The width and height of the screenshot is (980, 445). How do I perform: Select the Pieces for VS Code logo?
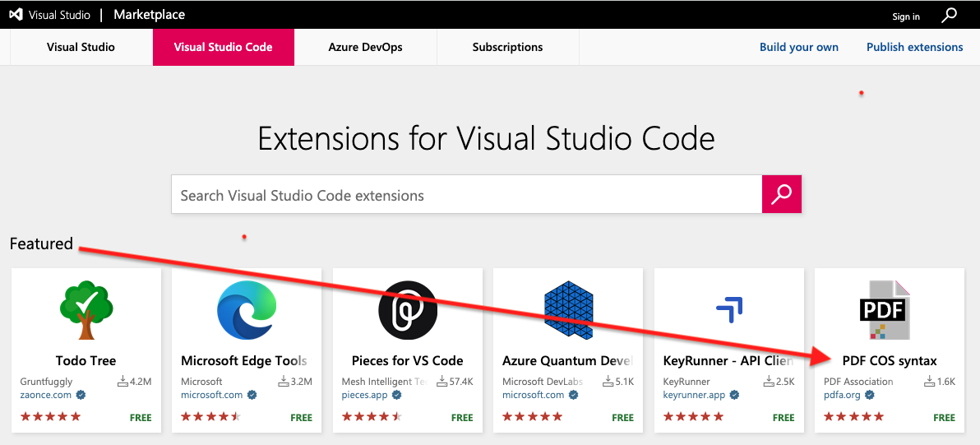407,310
